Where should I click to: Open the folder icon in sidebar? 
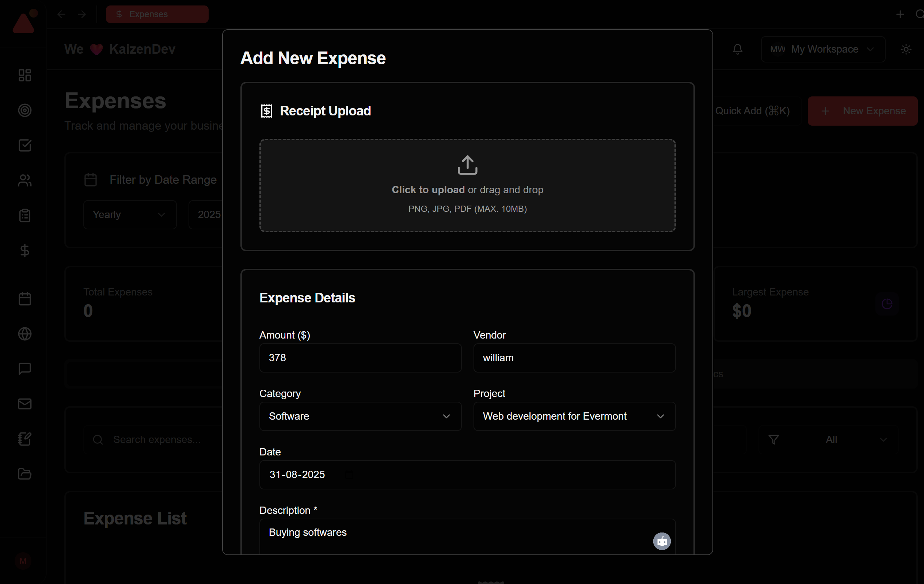pyautogui.click(x=24, y=474)
